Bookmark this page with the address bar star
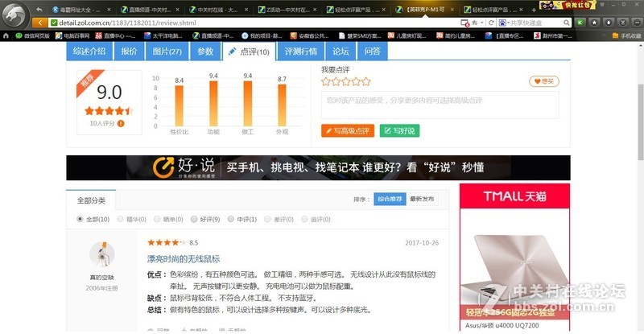This screenshot has width=644, height=334. click(x=475, y=23)
